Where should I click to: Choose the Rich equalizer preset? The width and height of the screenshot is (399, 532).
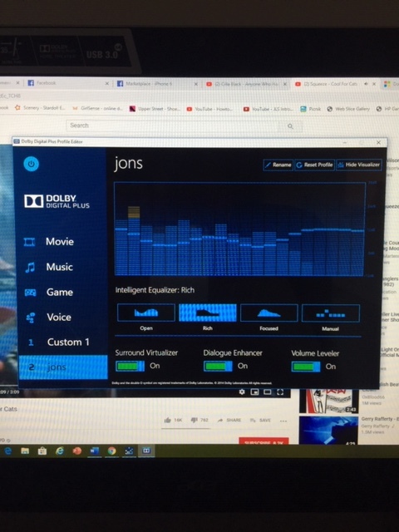207,313
